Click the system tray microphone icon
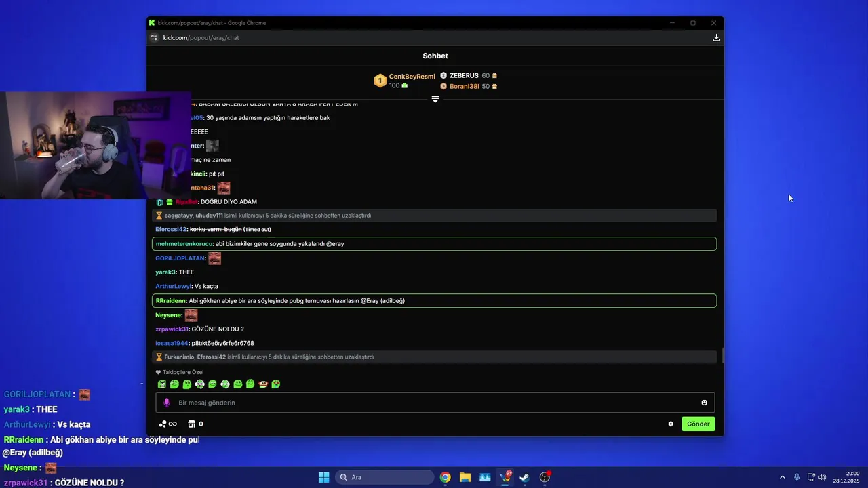Image resolution: width=868 pixels, height=488 pixels. click(x=797, y=477)
